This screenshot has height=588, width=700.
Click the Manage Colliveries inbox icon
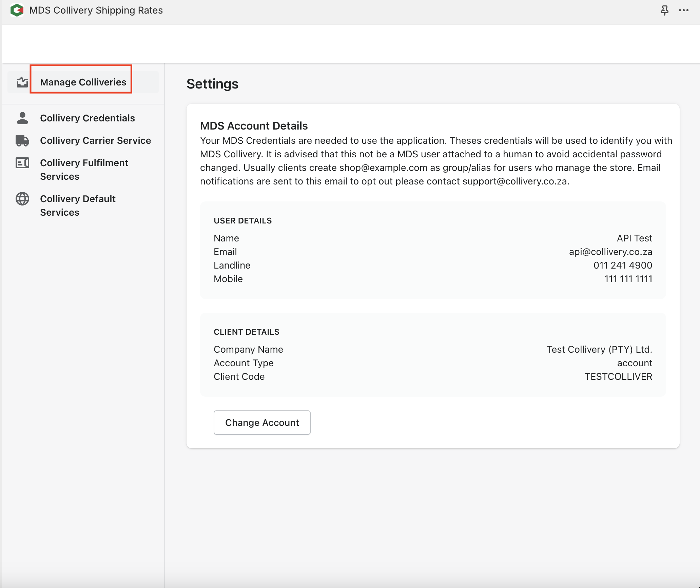(22, 82)
